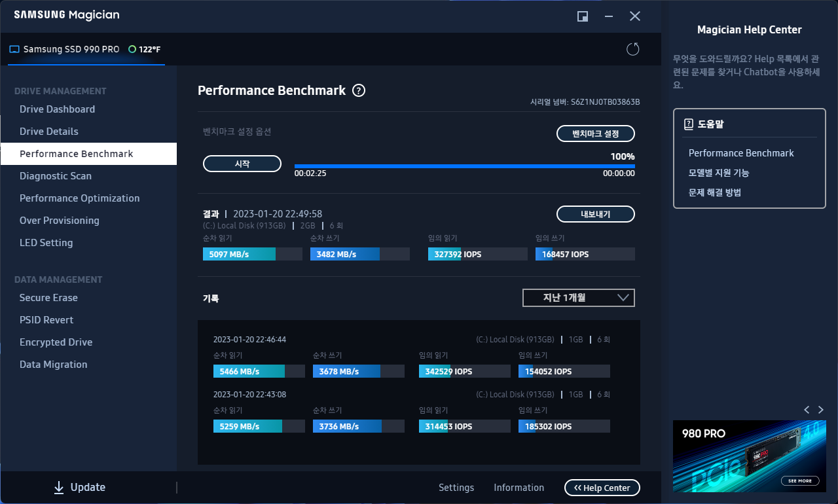Open Information in the bottom bar
The width and height of the screenshot is (838, 504).
coord(519,488)
